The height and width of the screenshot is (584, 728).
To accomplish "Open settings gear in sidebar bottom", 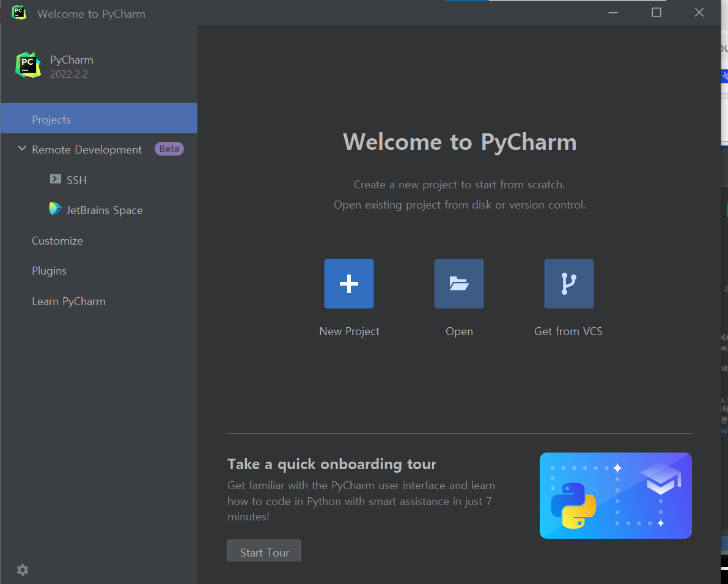I will point(22,569).
